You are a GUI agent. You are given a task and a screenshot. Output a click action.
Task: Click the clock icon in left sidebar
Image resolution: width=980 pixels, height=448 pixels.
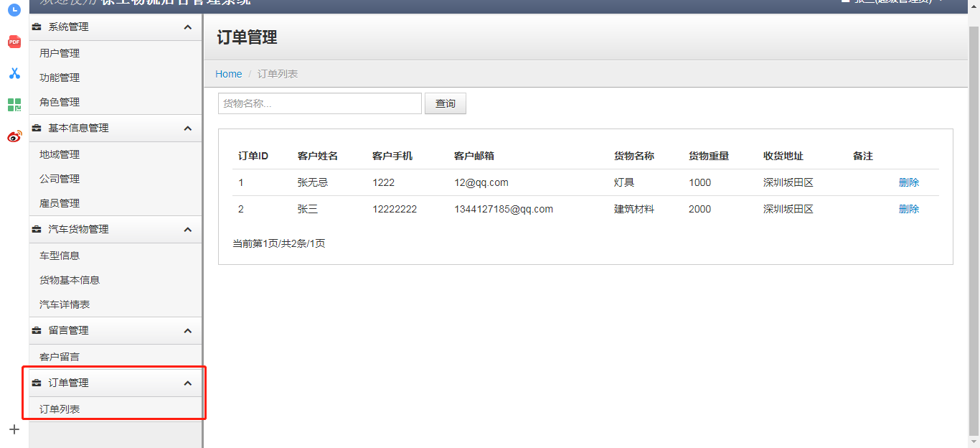[14, 10]
